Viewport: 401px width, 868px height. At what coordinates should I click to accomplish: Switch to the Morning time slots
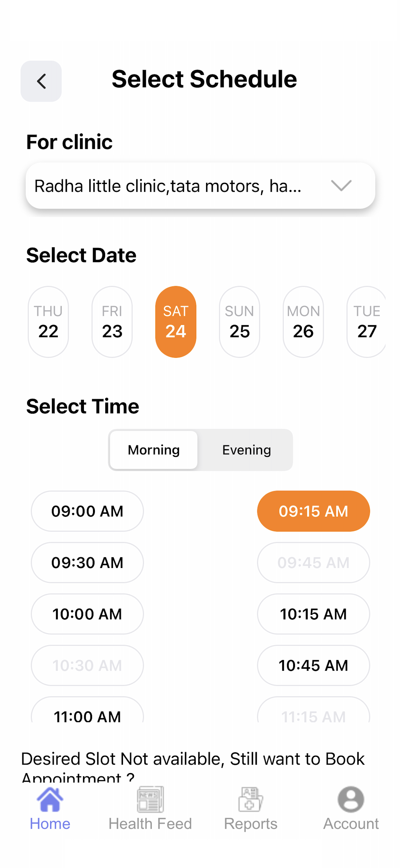(154, 450)
